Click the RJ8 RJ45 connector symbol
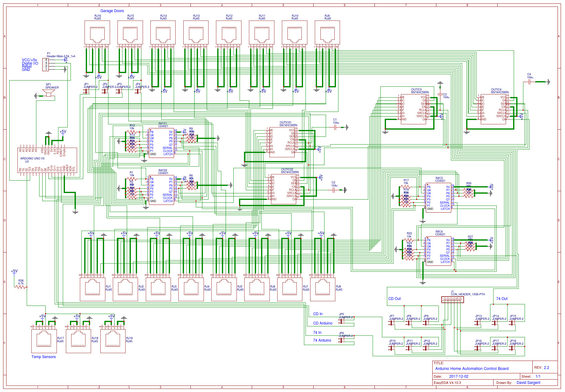Screen dimensions: 565x392 [323, 289]
